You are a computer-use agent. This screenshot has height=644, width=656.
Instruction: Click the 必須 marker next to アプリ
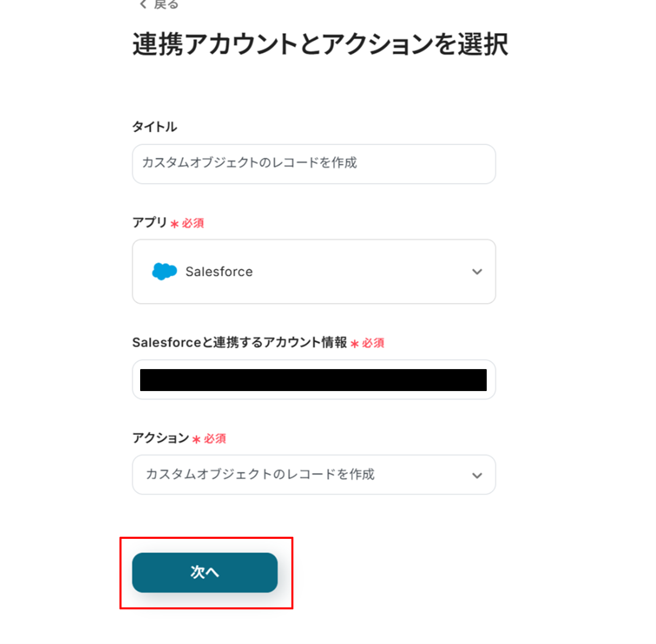click(193, 223)
